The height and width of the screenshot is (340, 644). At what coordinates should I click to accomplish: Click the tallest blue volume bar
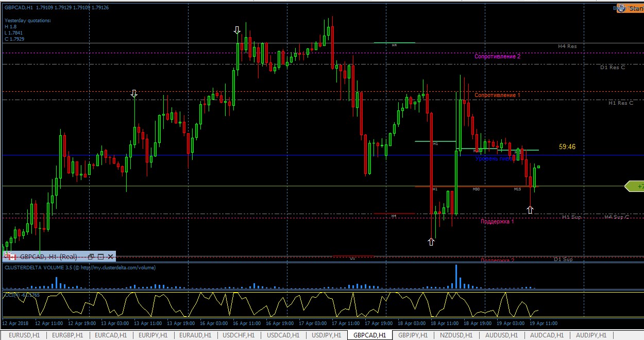(456, 276)
